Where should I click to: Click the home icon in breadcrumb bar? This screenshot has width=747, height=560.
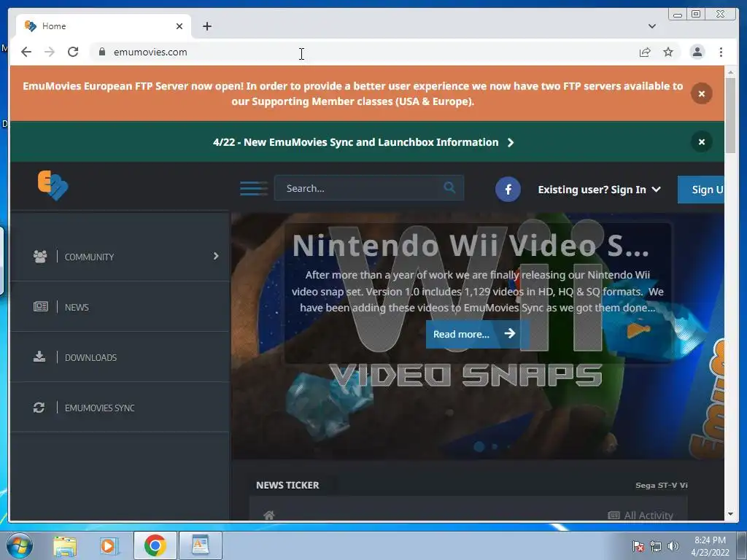pyautogui.click(x=269, y=516)
